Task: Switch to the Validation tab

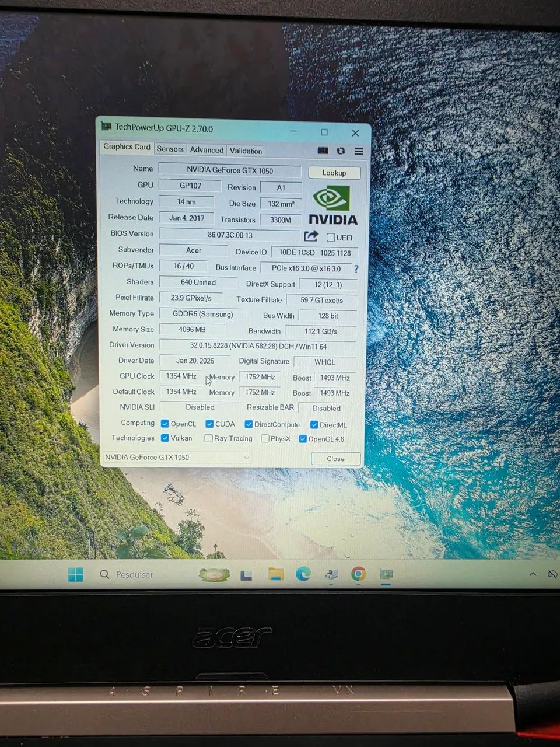Action: click(x=246, y=151)
